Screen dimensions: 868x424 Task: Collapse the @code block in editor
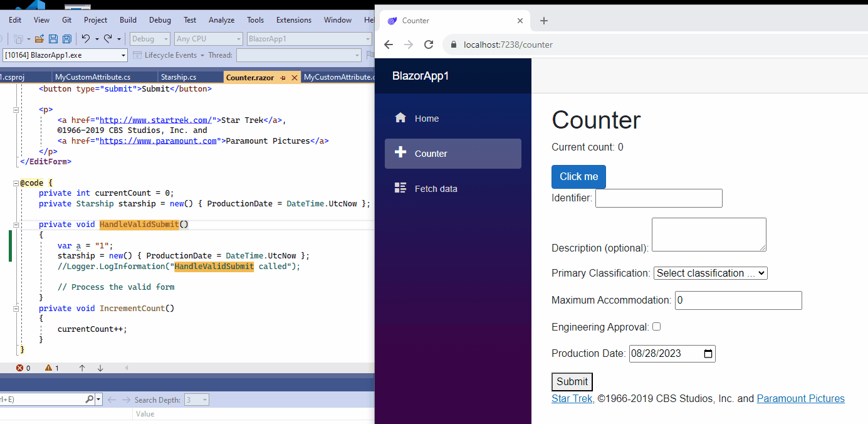[x=16, y=183]
